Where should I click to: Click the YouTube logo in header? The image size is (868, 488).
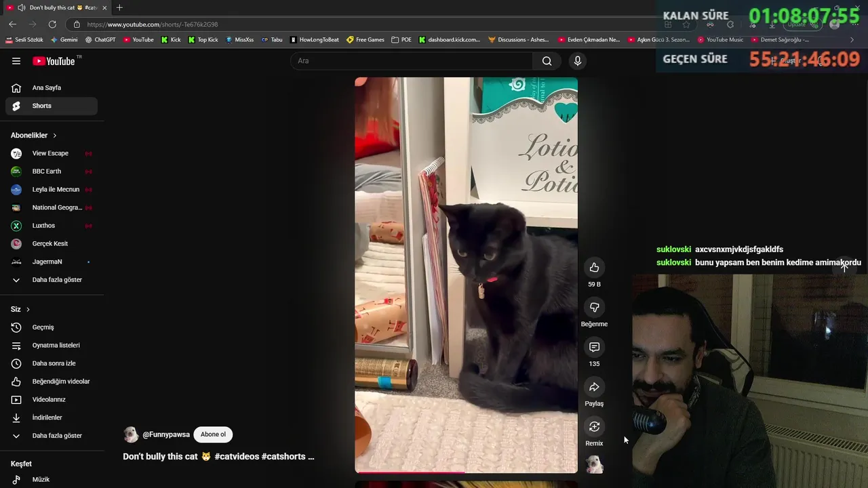tap(54, 61)
